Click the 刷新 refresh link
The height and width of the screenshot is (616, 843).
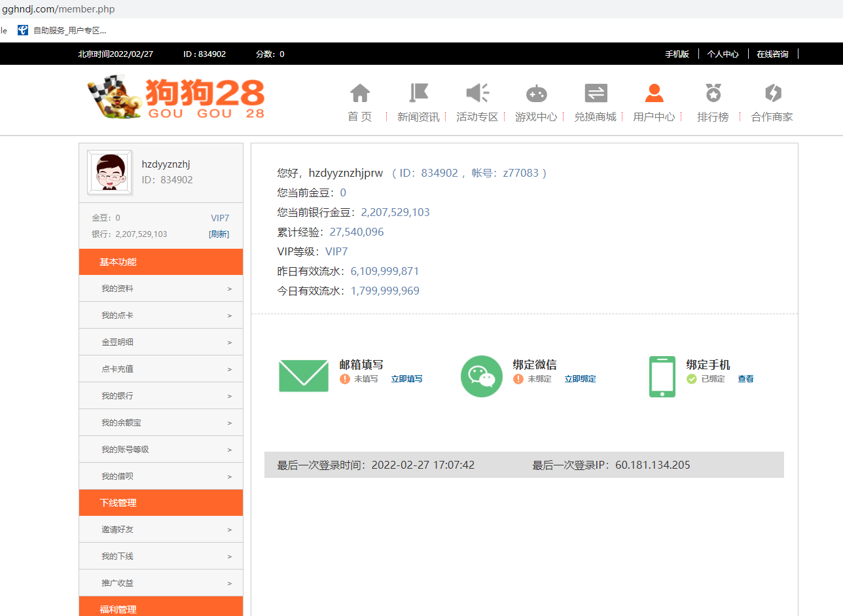219,234
